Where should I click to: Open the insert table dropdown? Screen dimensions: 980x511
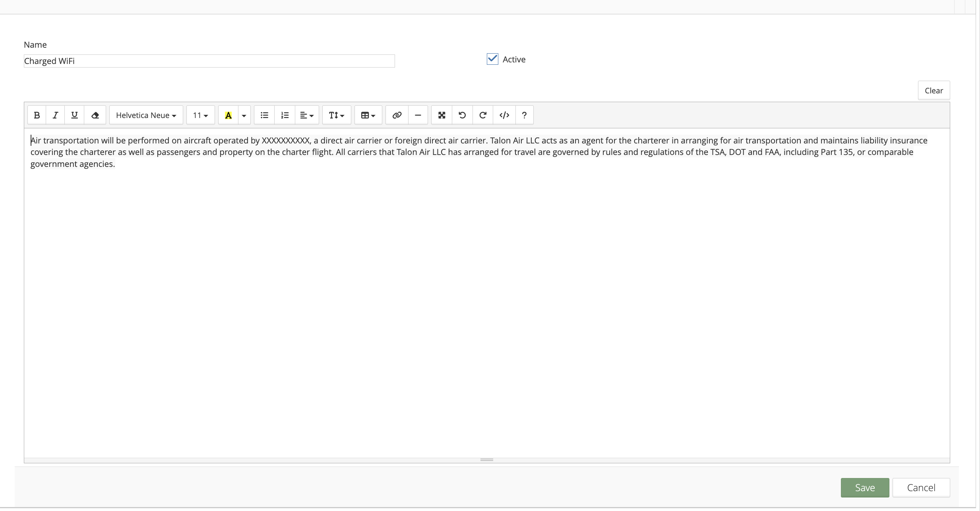[368, 115]
